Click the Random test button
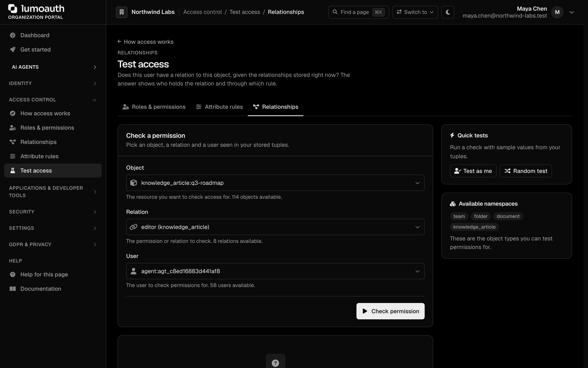 [x=526, y=171]
